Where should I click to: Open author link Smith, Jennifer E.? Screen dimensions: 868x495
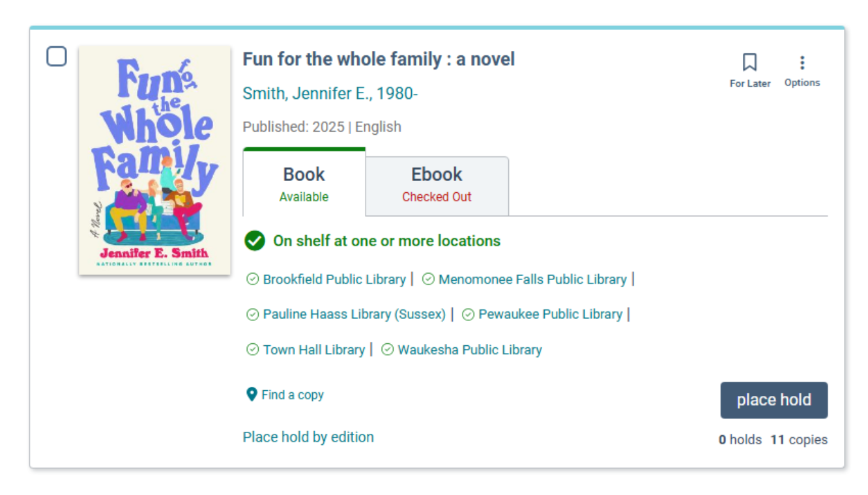pos(330,94)
